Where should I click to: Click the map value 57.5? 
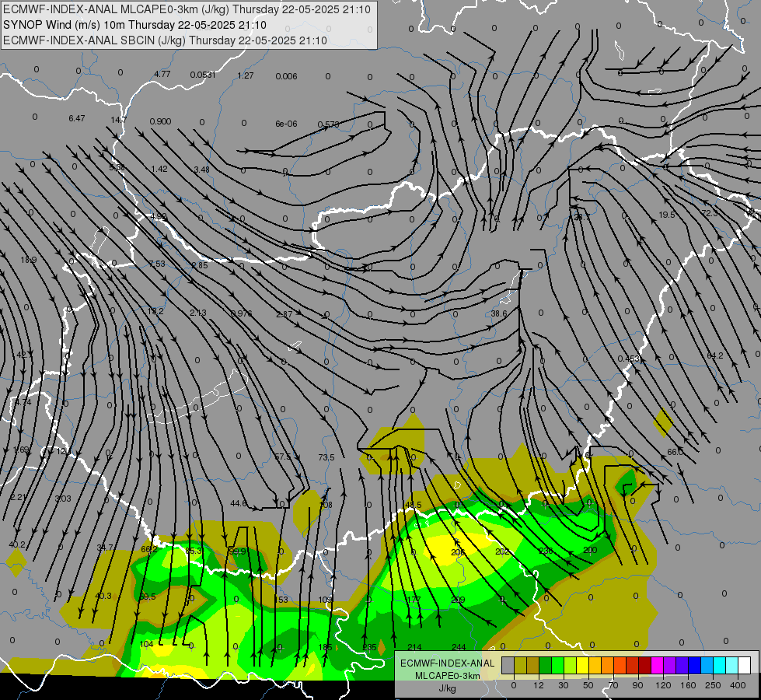[282, 457]
